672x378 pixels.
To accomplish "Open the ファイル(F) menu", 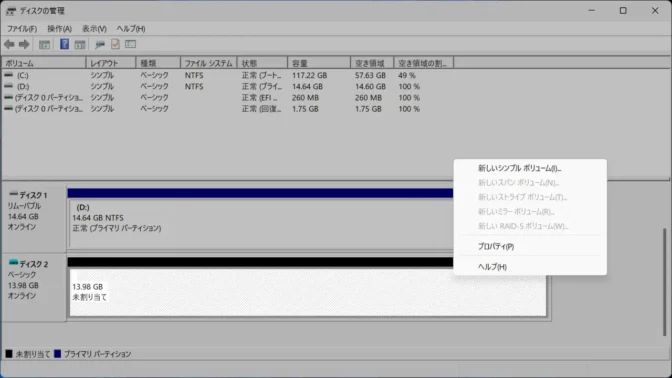I will pyautogui.click(x=21, y=29).
